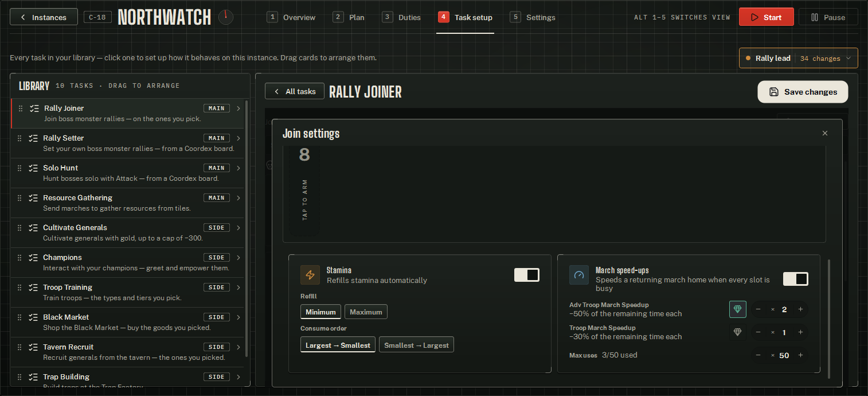868x396 pixels.
Task: Click the drag handle beside Solo Hunt
Action: (x=19, y=168)
